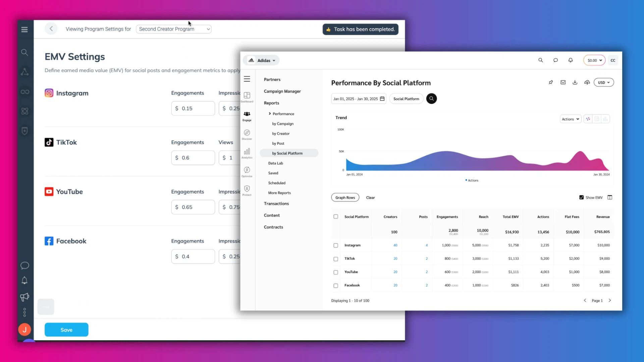Schedule a cloud export of the report
The image size is (644, 362).
tap(587, 82)
